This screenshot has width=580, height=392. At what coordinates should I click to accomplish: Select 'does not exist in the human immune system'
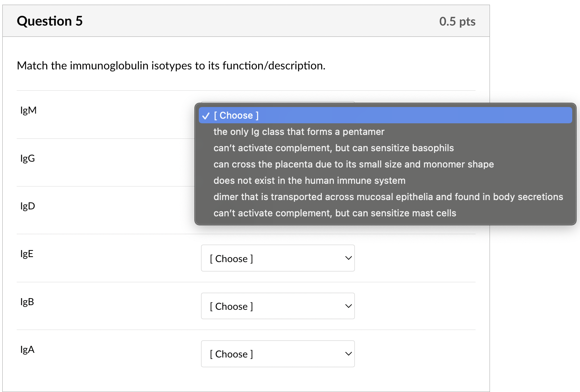click(309, 181)
